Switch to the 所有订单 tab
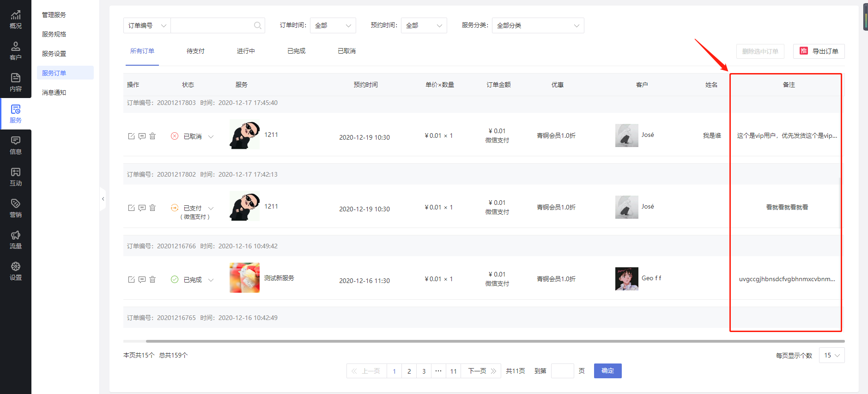Screen dimensions: 868x394 pos(142,51)
